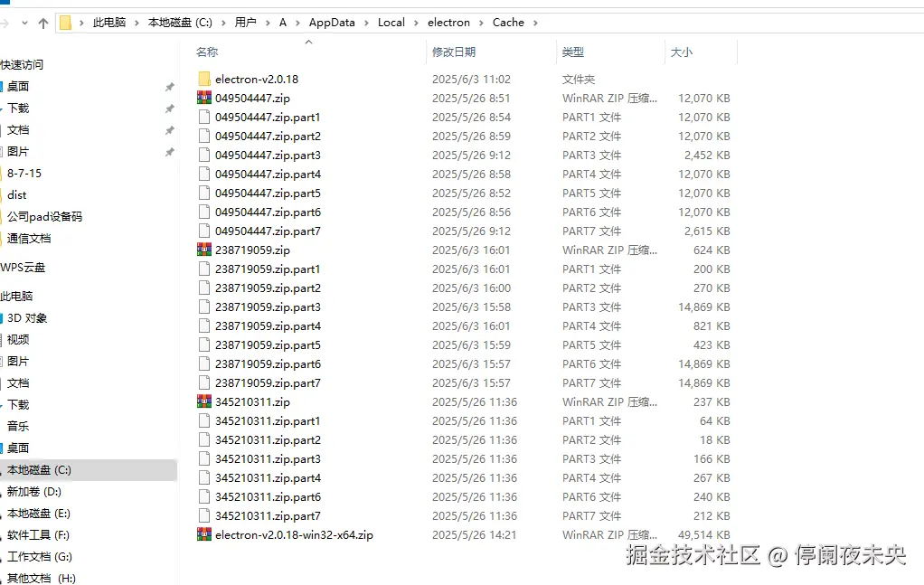This screenshot has height=585, width=924.
Task: Click file icon of 345210311.zip.part1
Action: pos(204,420)
